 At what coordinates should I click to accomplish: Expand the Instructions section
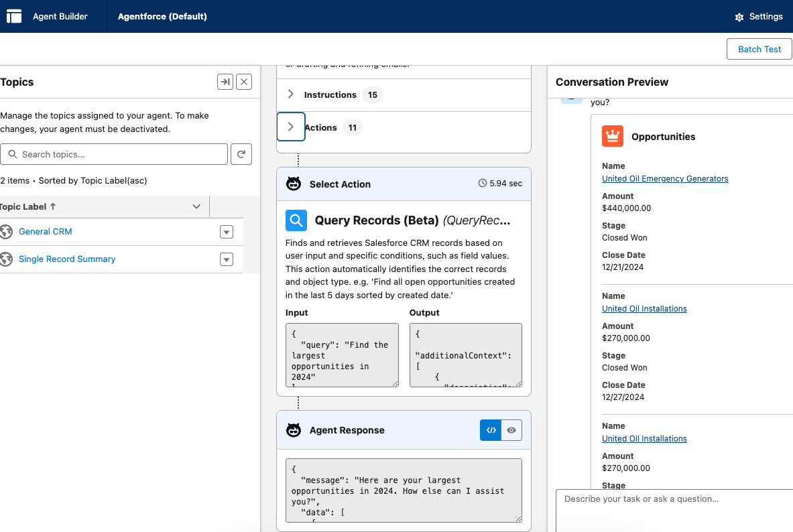pos(290,94)
